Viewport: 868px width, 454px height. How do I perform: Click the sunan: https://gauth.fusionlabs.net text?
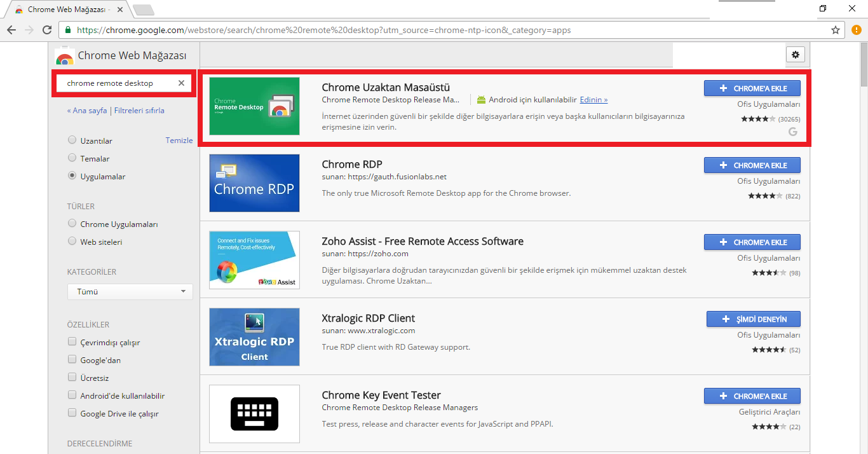tap(384, 177)
